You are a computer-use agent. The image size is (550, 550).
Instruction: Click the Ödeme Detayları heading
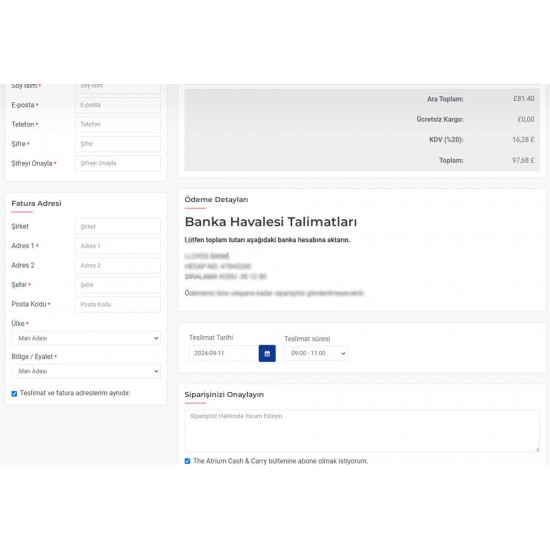click(x=216, y=200)
